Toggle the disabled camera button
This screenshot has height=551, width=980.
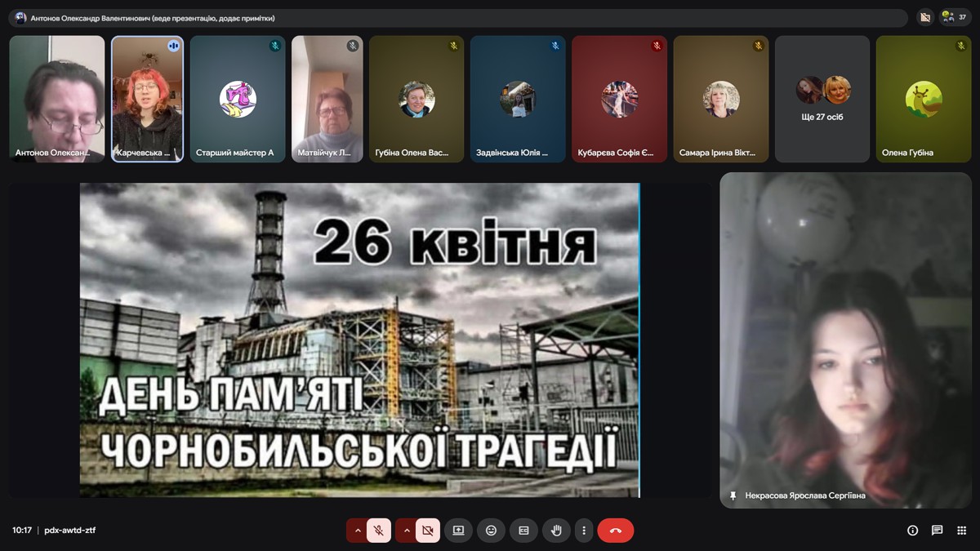coord(427,531)
